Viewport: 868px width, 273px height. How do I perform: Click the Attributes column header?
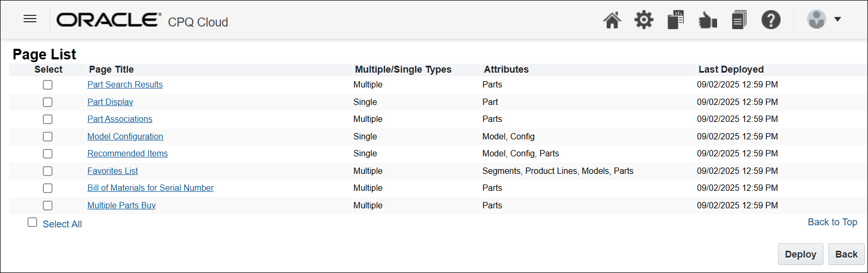(x=506, y=69)
